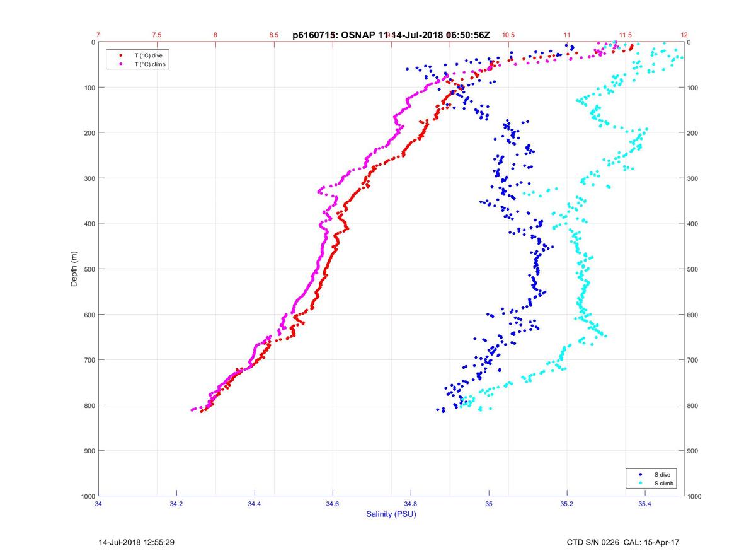Image resolution: width=756 pixels, height=558 pixels.
Task: Click the '800' tick on the left depth axis
Action: coord(89,405)
